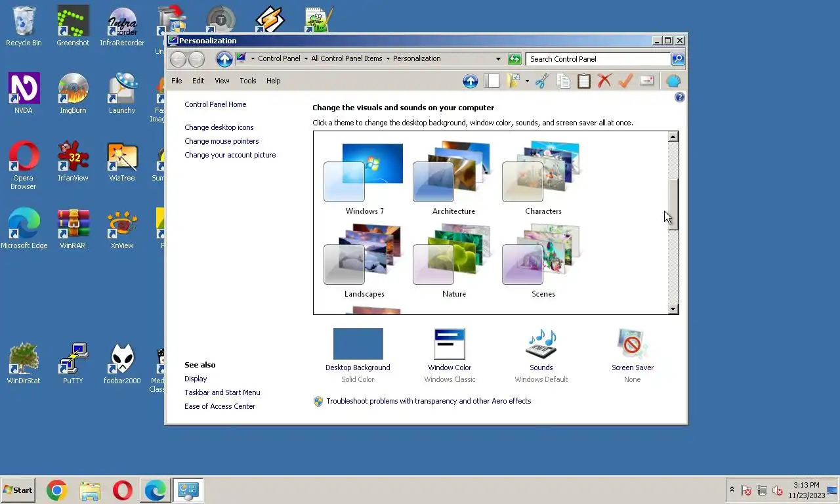Select the Recycle Bin icon
Image resolution: width=840 pixels, height=504 pixels.
pos(24,27)
